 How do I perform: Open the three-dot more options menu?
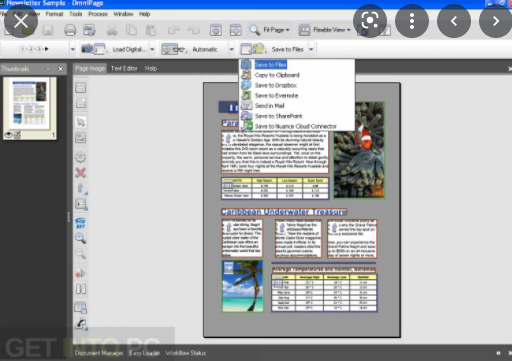pyautogui.click(x=412, y=21)
